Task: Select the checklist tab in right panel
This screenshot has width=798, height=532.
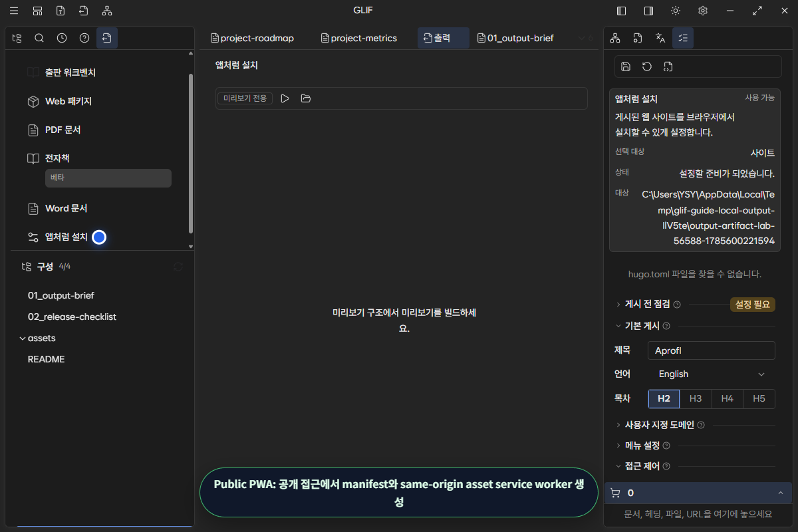Action: point(683,38)
